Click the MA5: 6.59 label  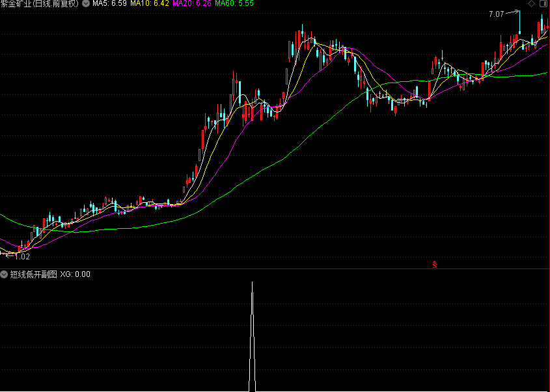109,3
